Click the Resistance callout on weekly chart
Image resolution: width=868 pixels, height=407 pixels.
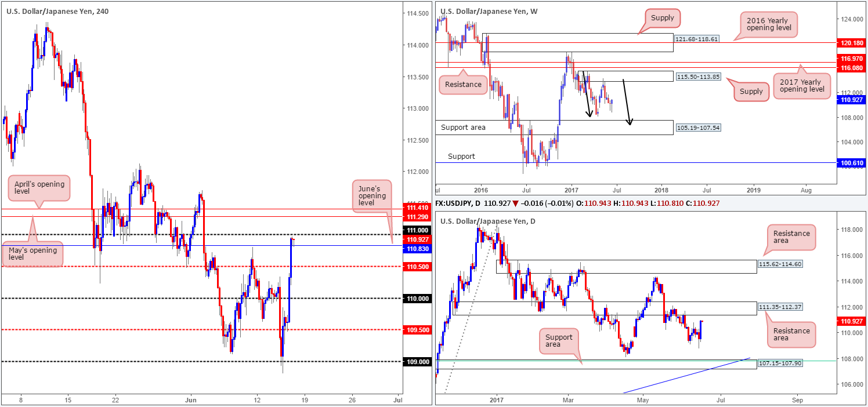click(463, 84)
